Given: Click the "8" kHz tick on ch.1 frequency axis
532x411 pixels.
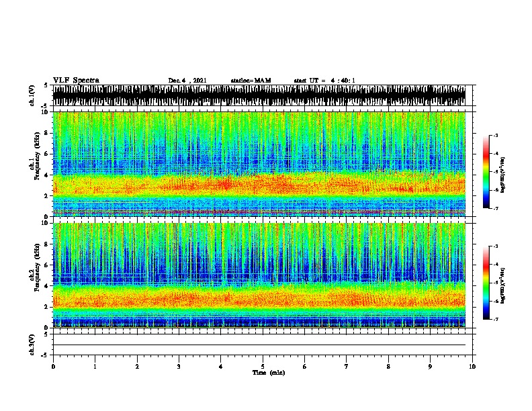Looking at the screenshot, I should [47, 133].
